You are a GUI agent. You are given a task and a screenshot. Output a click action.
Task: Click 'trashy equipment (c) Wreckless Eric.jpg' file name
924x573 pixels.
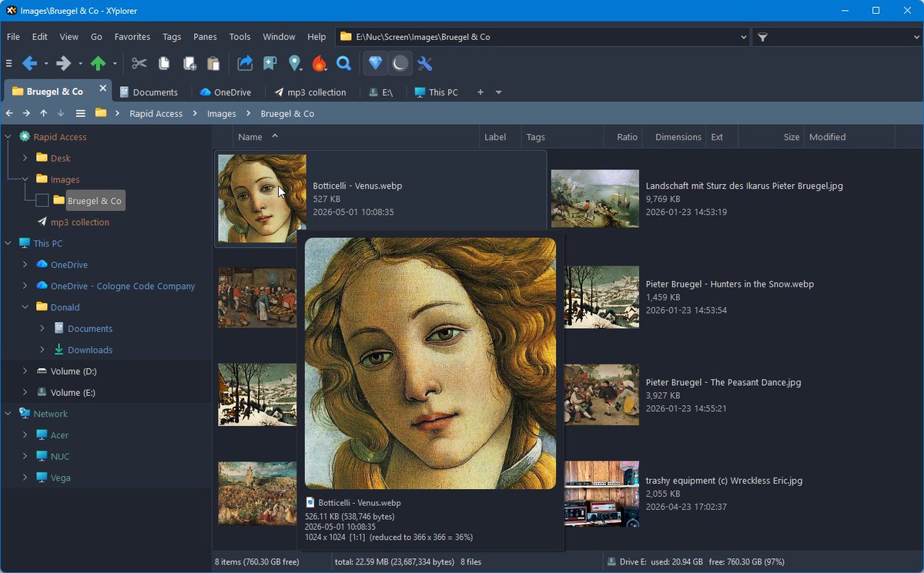pos(724,481)
